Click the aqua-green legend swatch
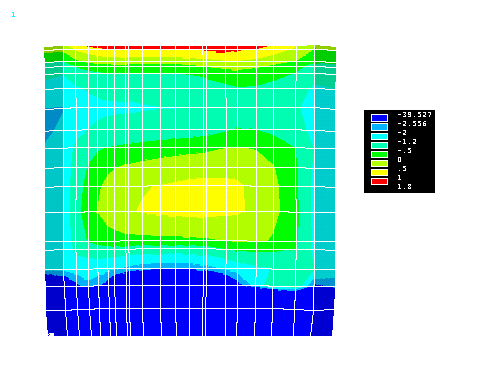The image size is (496, 384). point(379,145)
